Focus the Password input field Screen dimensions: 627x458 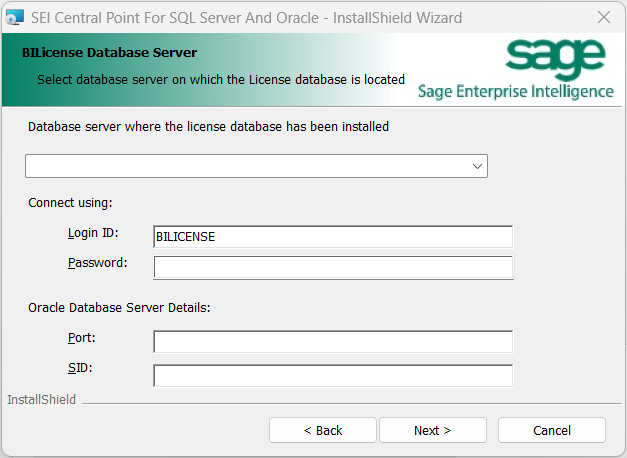[x=333, y=267]
